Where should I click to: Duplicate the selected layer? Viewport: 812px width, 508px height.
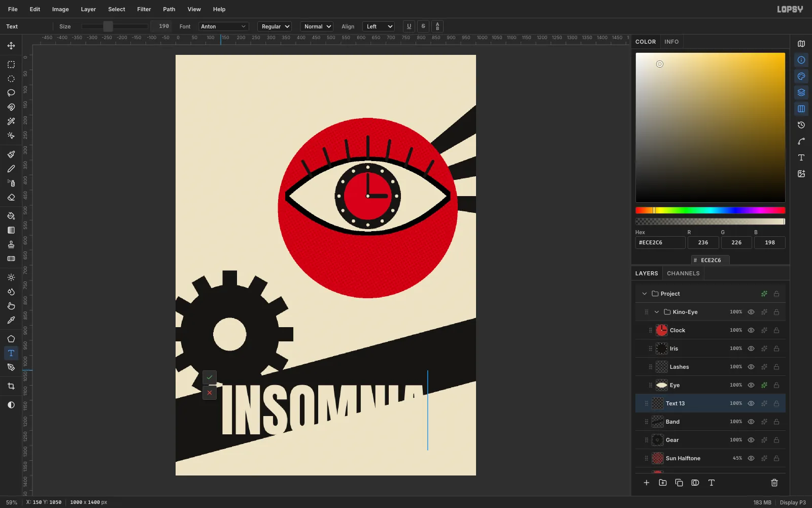tap(679, 483)
